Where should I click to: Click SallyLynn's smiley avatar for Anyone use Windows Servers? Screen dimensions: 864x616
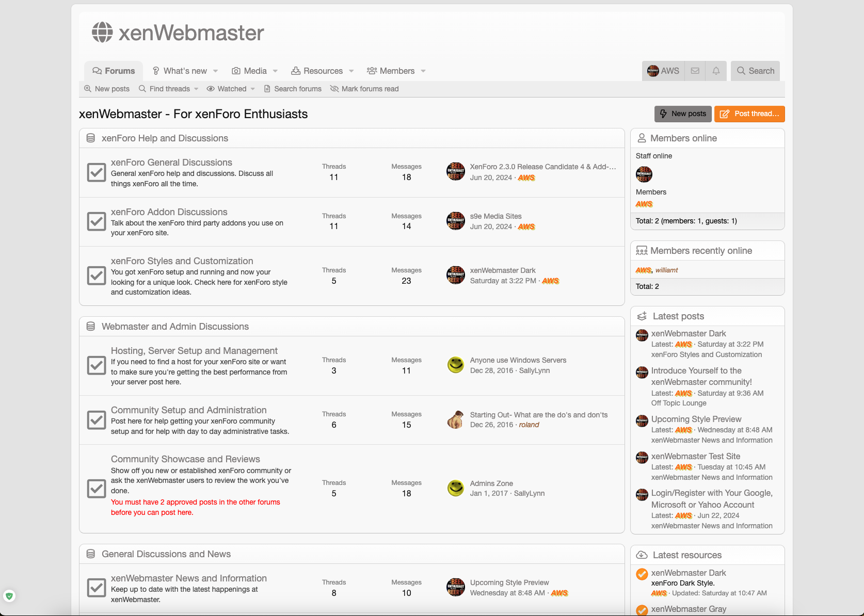coord(455,365)
